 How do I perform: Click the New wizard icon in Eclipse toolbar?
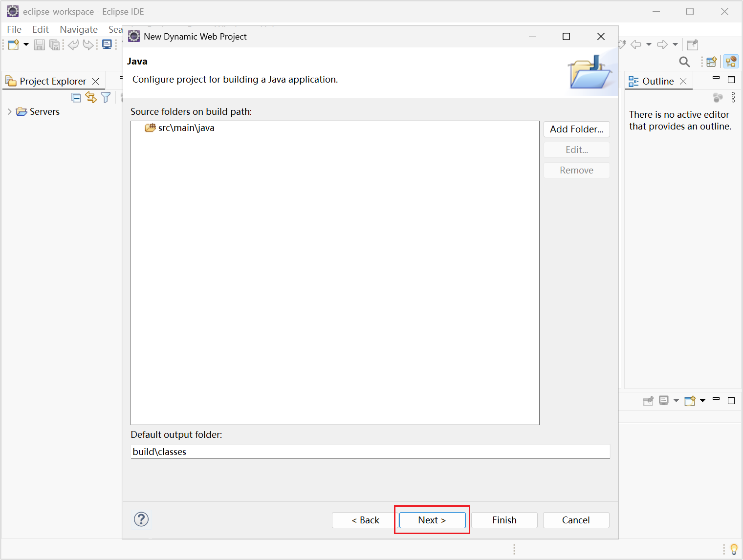pos(13,45)
